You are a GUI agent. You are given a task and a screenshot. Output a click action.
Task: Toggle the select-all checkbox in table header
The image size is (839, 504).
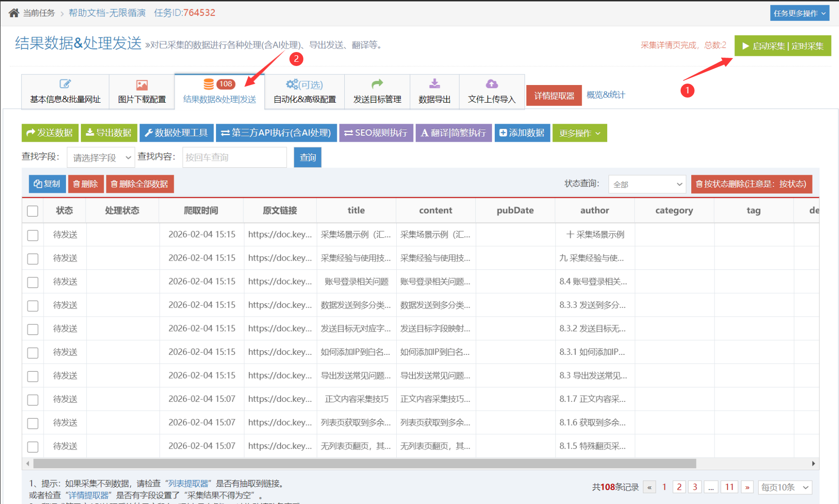pos(33,211)
